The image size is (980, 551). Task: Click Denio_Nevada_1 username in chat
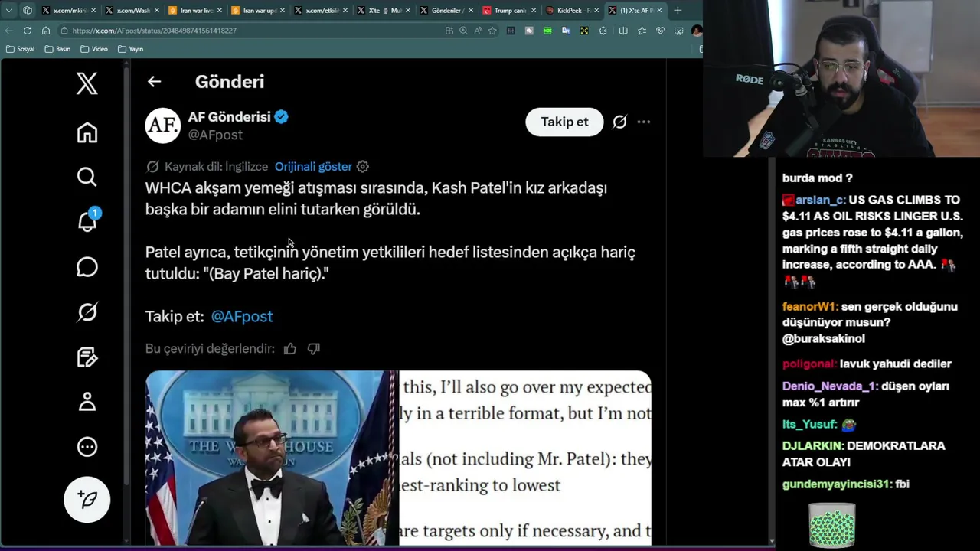coord(828,386)
